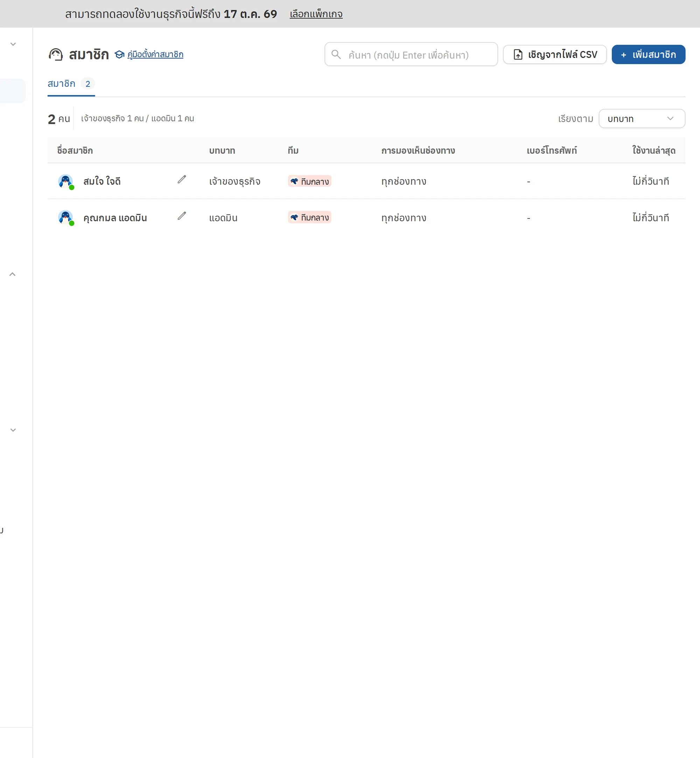Open the เลือกแพ็กเกจ link in banner
Image resolution: width=700 pixels, height=758 pixels.
point(316,14)
